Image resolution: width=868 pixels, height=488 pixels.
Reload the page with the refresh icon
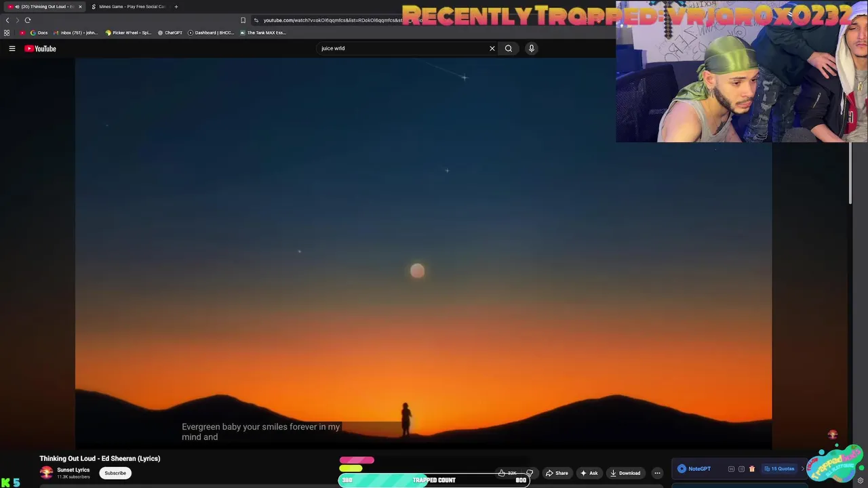click(x=28, y=20)
